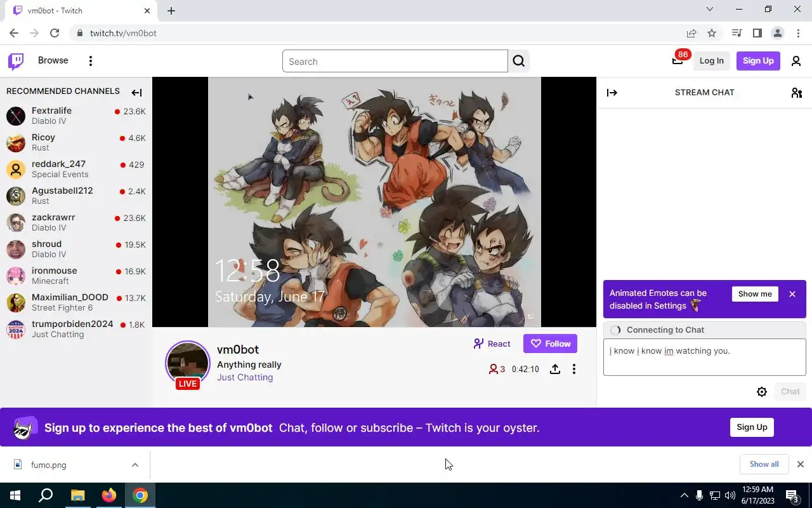Click the stream video player

point(374,202)
